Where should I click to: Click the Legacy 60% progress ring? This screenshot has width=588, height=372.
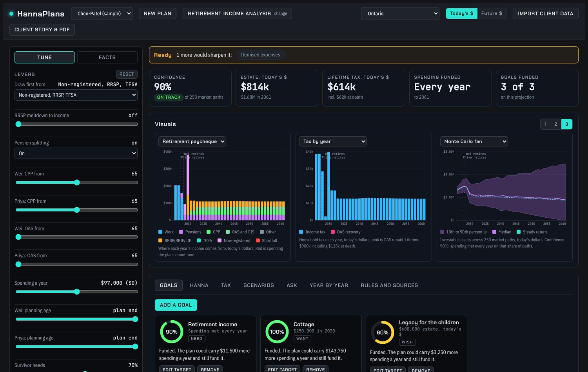(x=383, y=332)
